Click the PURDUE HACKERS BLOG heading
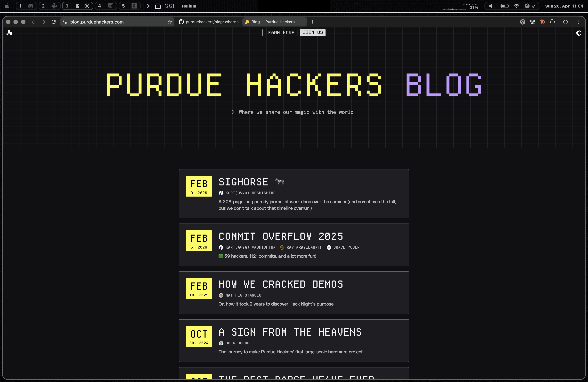This screenshot has width=588, height=382. (x=294, y=85)
